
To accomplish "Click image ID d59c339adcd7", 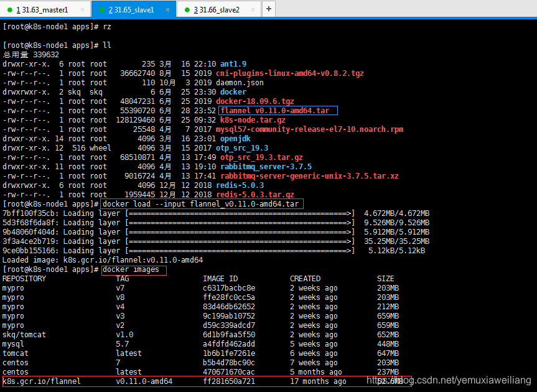I will point(229,325).
